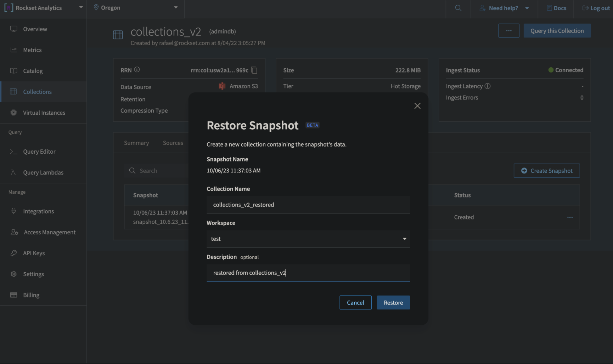
Task: Open the Docs link
Action: (x=556, y=8)
